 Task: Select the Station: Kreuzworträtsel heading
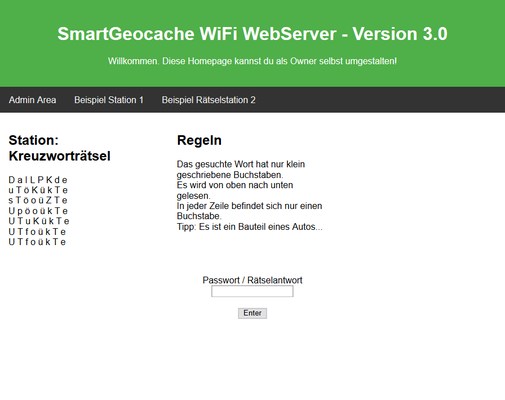[59, 148]
